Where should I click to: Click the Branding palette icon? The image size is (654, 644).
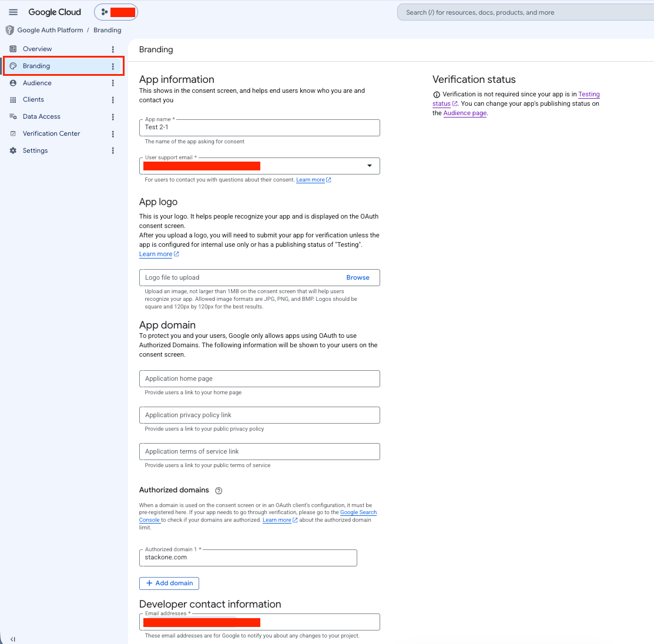pyautogui.click(x=13, y=66)
